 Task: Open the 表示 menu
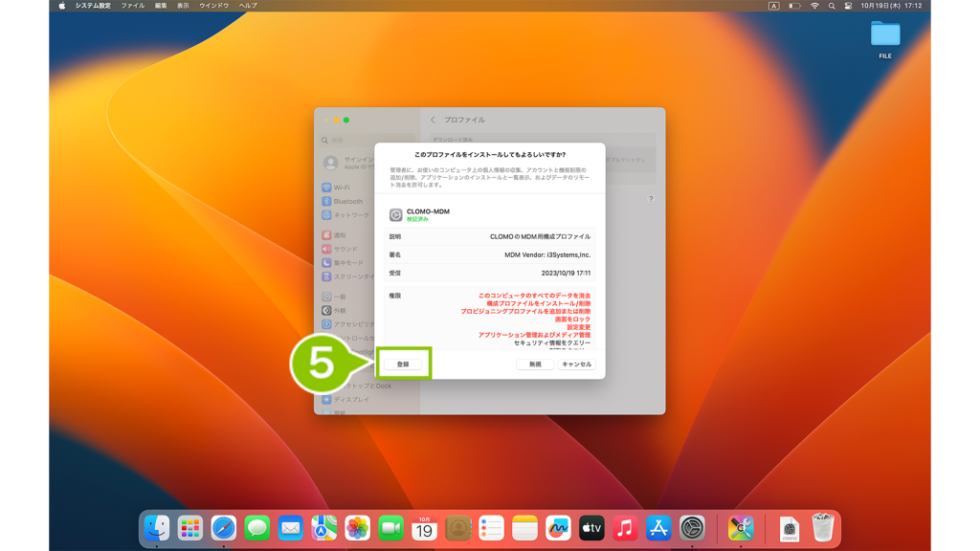[x=183, y=6]
